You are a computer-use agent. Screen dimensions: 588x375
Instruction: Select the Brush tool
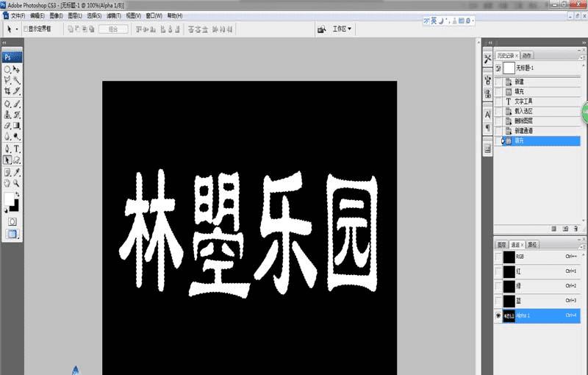tap(16, 104)
